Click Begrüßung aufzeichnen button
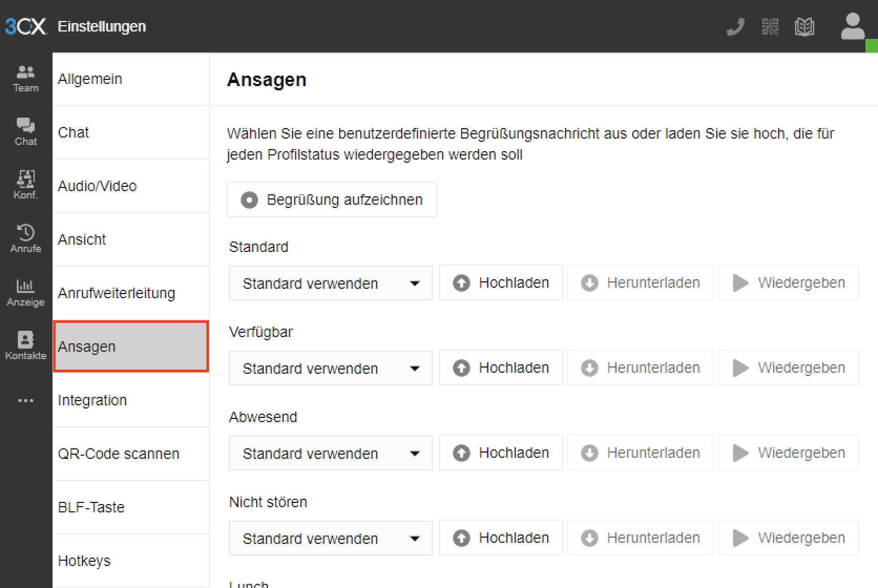This screenshot has width=878, height=588. pyautogui.click(x=331, y=199)
